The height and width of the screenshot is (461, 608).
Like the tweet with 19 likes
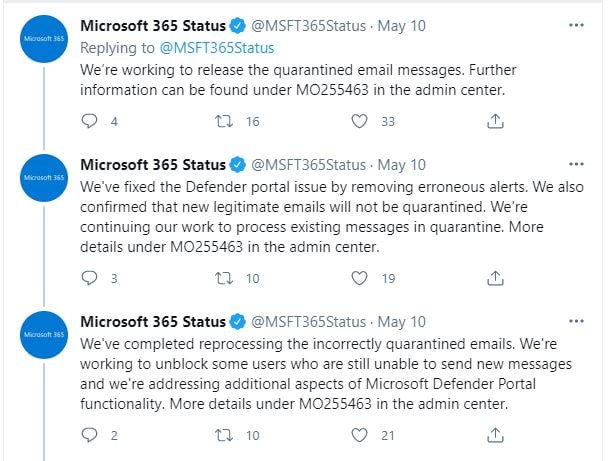[359, 278]
